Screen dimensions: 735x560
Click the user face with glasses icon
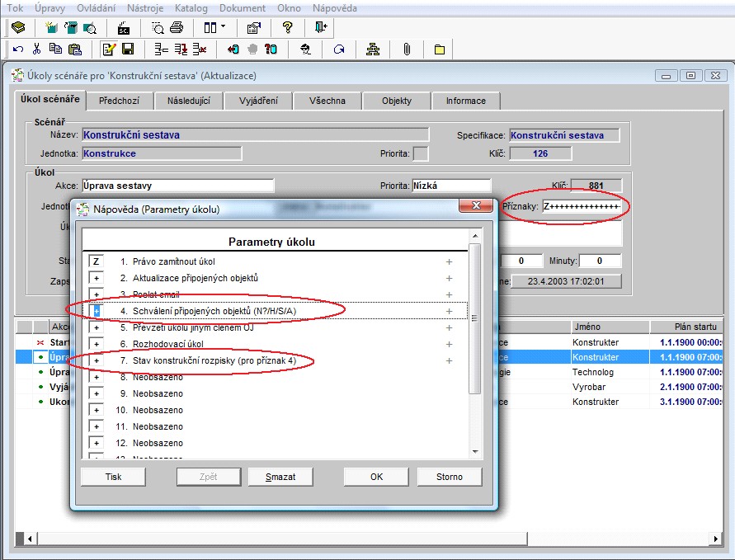(x=305, y=49)
